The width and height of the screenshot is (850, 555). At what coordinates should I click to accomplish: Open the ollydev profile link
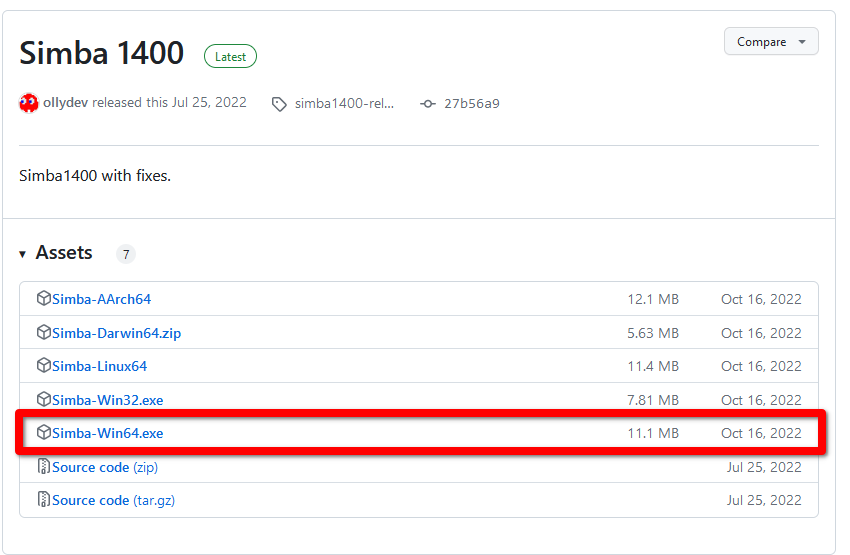66,102
